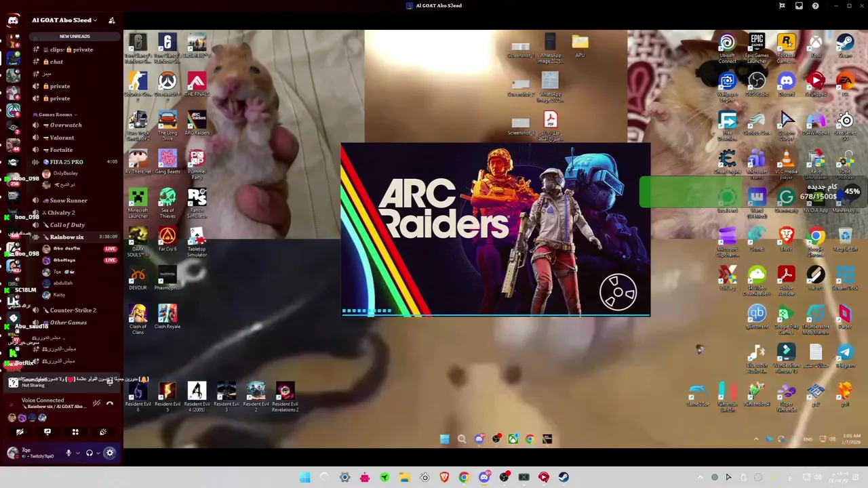This screenshot has width=868, height=488.
Task: Toggle headphone deafen in Discord user panel
Action: (89, 453)
